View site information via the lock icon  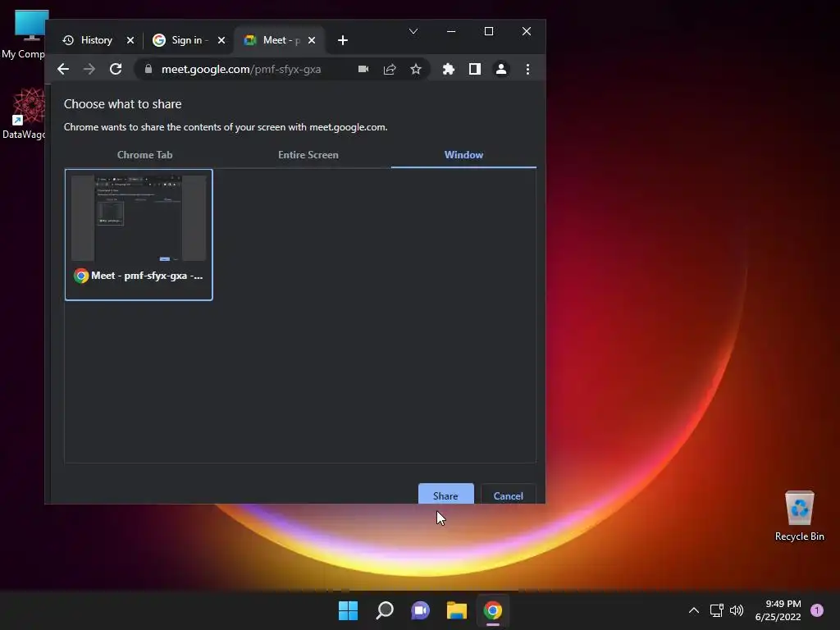[148, 69]
